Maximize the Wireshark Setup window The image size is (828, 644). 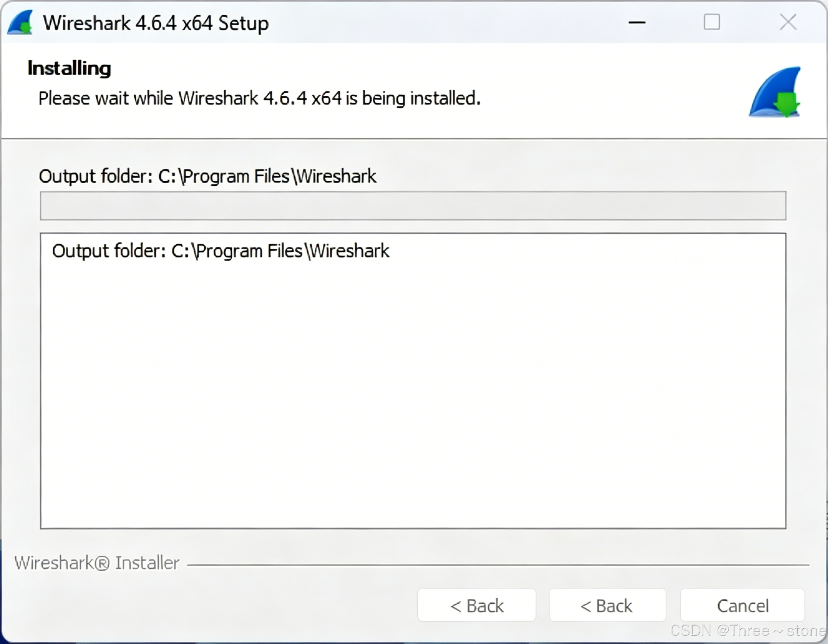tap(712, 22)
